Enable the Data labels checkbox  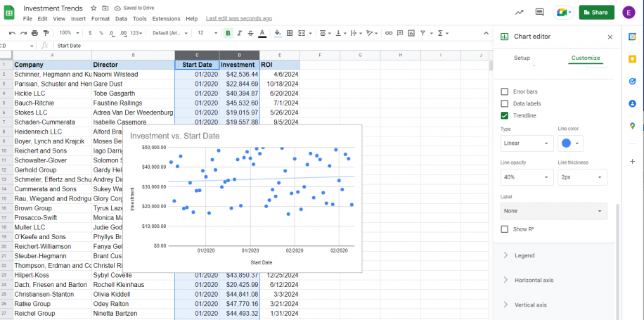[x=504, y=103]
